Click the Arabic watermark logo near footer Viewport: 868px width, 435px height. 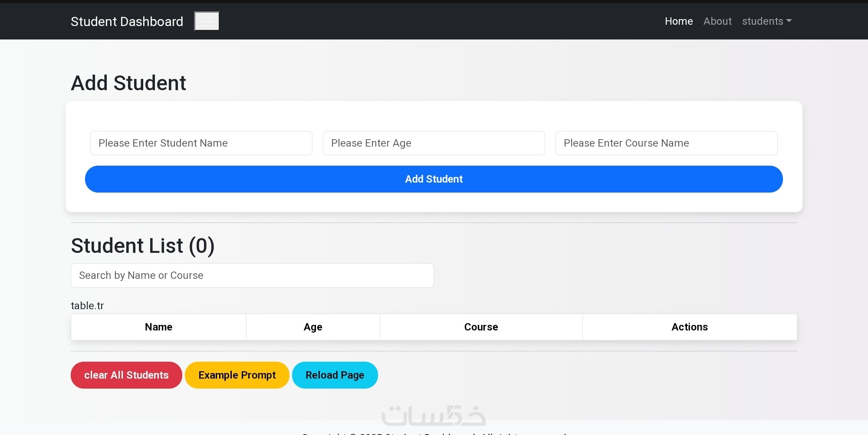coord(433,416)
